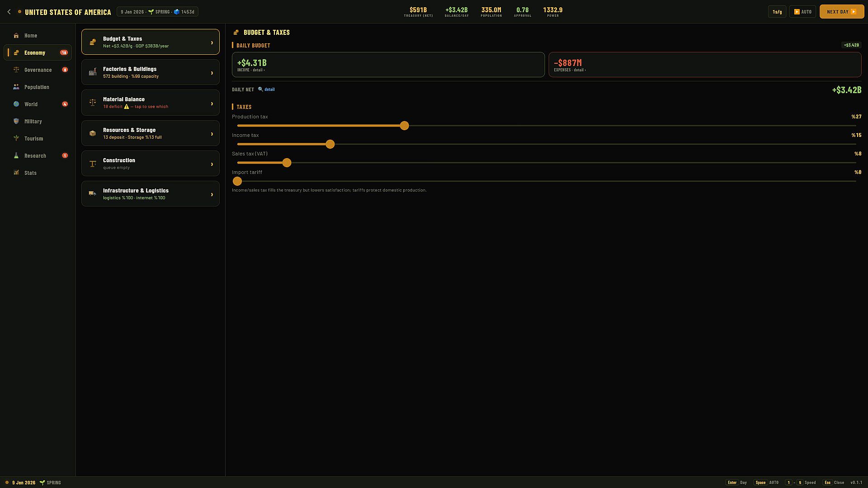Expand the Budget & Taxes card chevron

click(x=212, y=42)
